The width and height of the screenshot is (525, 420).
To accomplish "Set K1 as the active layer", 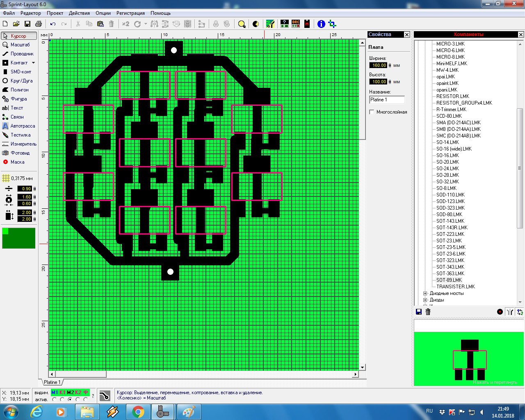I will [x=62, y=399].
